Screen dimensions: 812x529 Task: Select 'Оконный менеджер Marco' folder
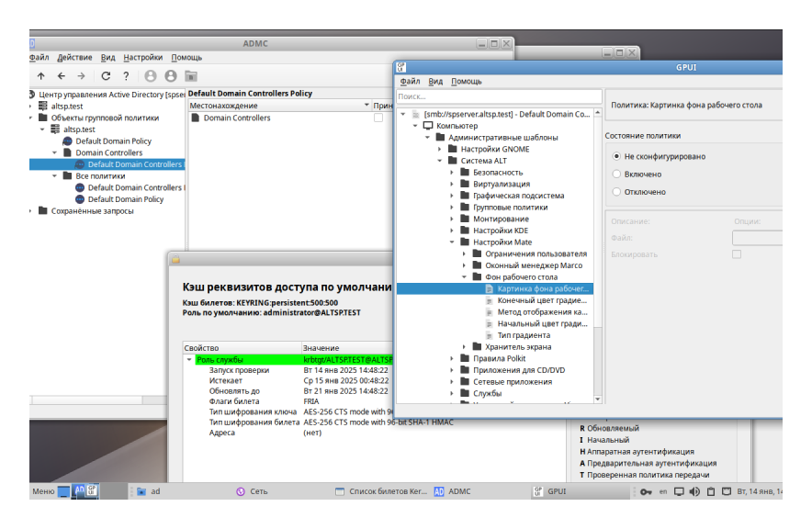(x=534, y=265)
